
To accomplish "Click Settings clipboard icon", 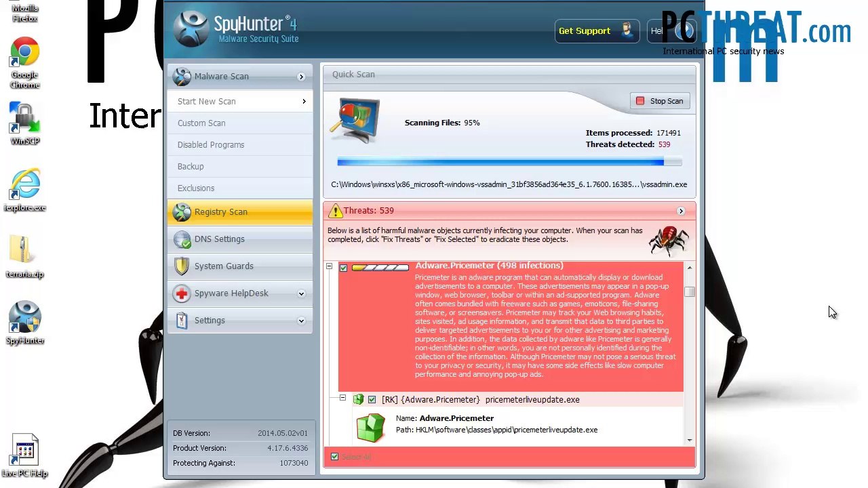I will point(182,321).
